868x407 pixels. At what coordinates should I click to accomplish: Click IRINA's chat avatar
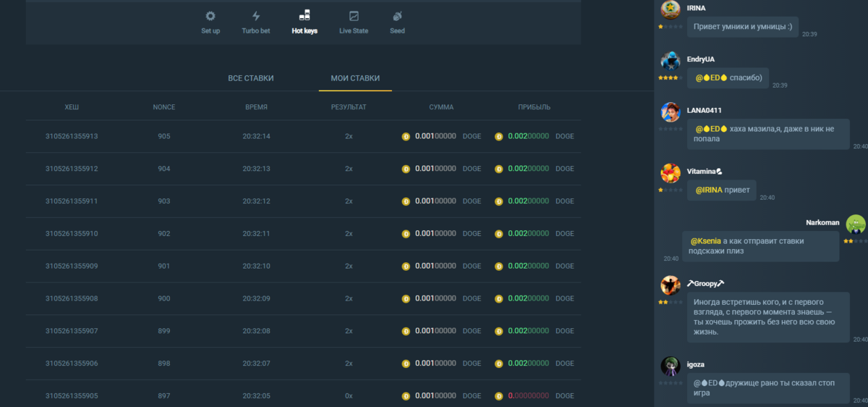[x=671, y=9]
